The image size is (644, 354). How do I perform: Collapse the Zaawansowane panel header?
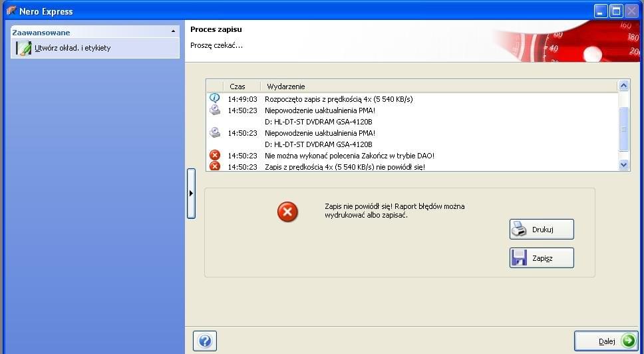tap(95, 32)
